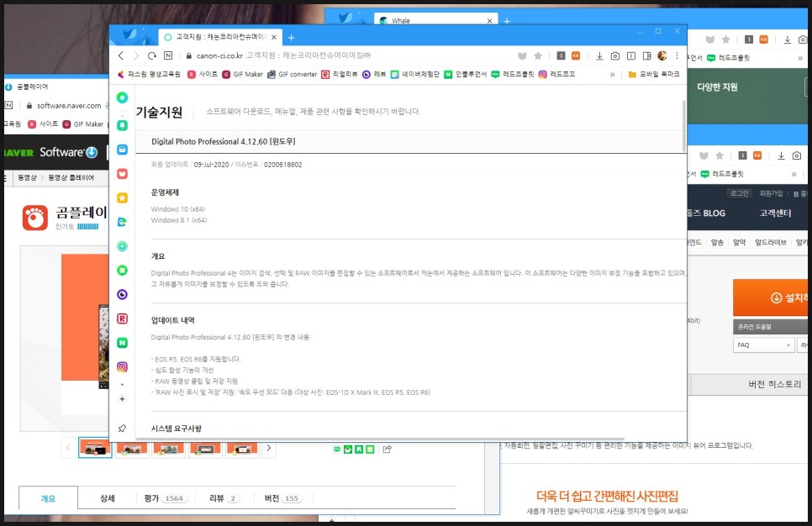Open the 알약 menu item
Image resolution: width=812 pixels, height=526 pixels.
(739, 242)
